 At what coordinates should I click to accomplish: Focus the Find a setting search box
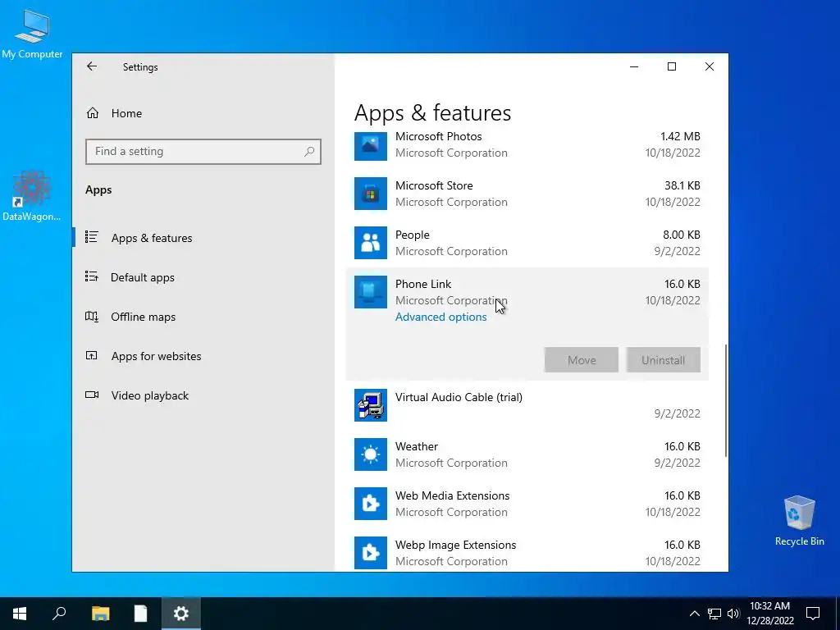coord(203,152)
